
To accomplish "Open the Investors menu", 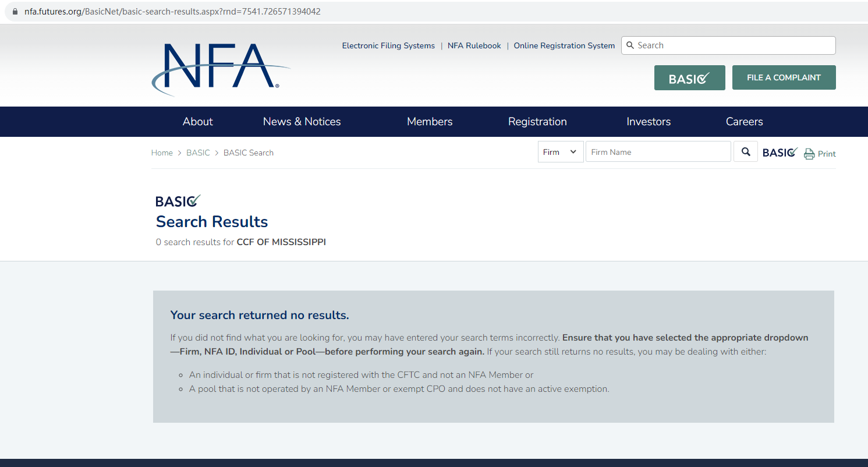I will coord(649,122).
